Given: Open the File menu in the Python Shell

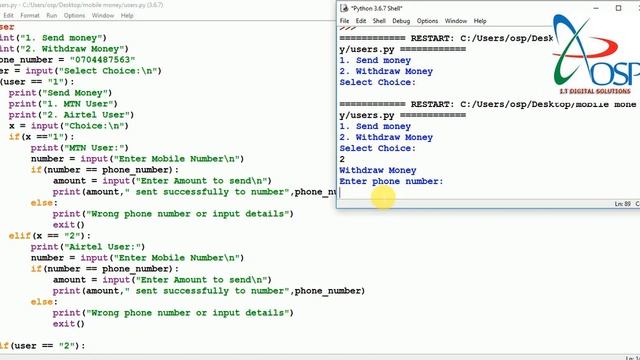Looking at the screenshot, I should [344, 21].
